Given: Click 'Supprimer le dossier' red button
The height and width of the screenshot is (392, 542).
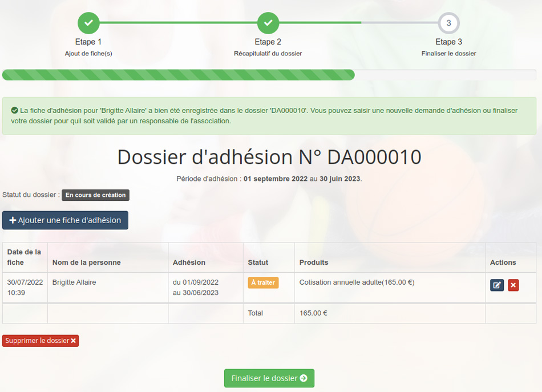Looking at the screenshot, I should 41,341.
